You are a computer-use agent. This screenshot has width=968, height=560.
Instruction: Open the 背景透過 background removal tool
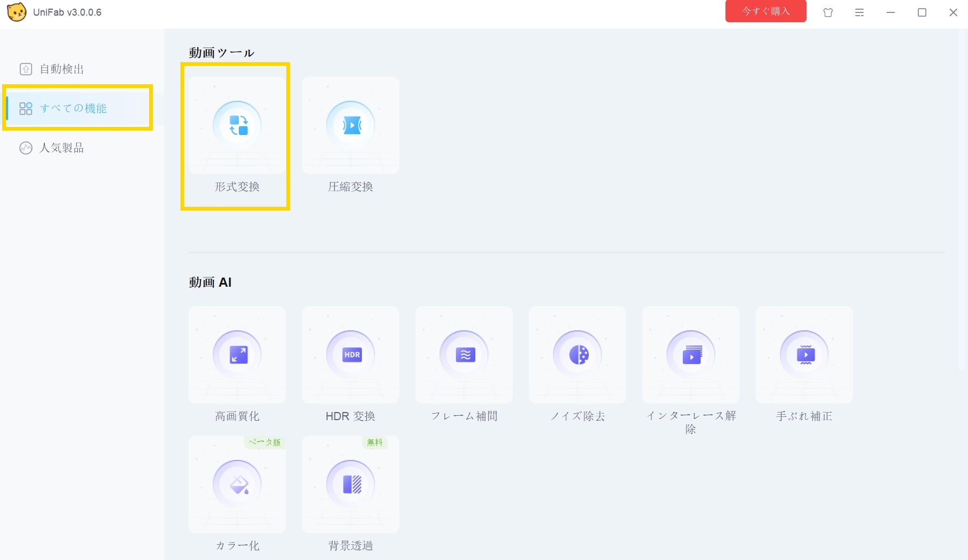click(x=351, y=484)
